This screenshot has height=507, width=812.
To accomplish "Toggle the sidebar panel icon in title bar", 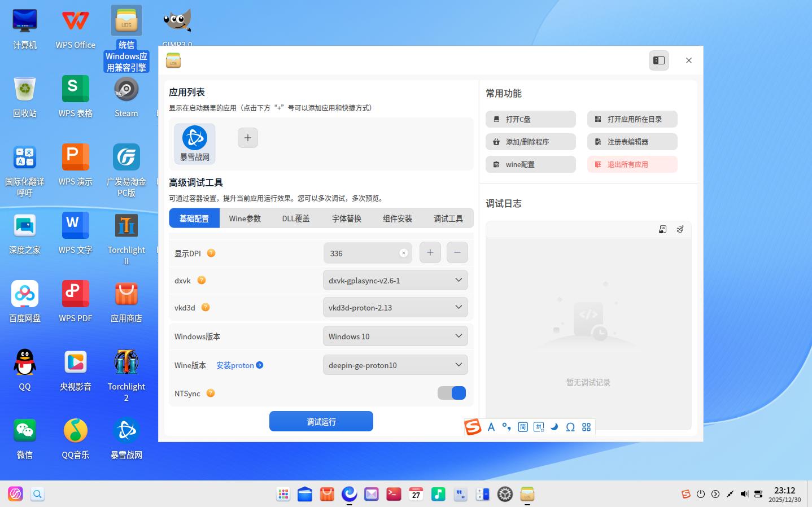I will 659,60.
